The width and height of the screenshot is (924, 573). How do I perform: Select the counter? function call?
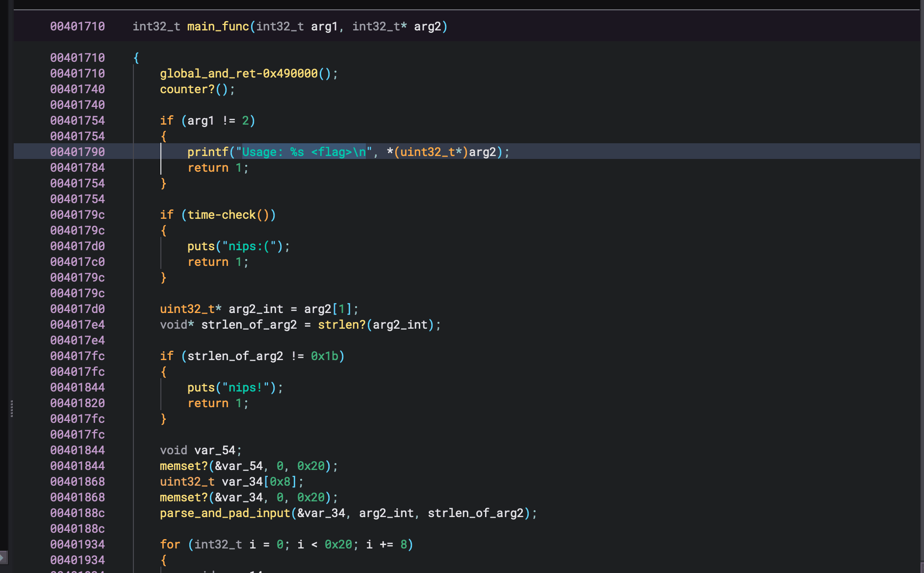click(x=186, y=89)
